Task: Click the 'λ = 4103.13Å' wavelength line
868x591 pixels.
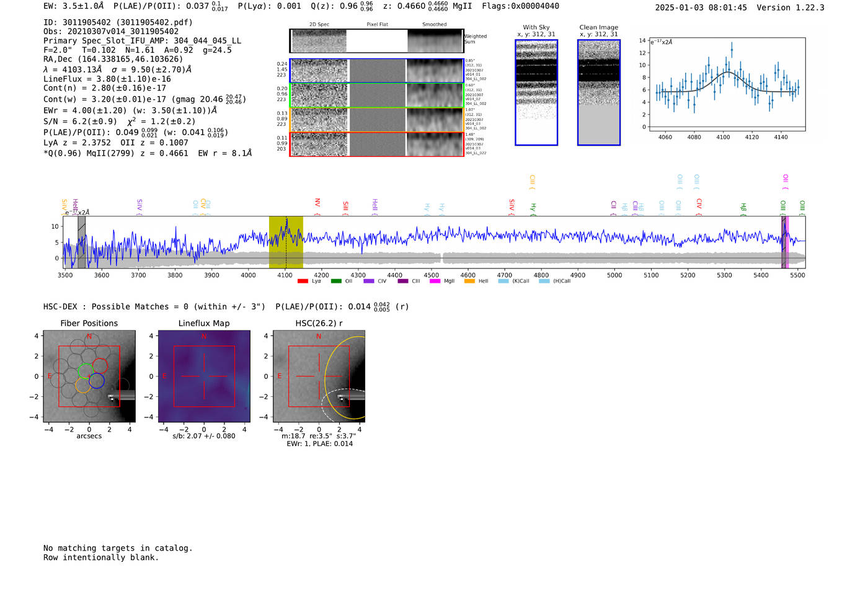Action: pyautogui.click(x=72, y=69)
